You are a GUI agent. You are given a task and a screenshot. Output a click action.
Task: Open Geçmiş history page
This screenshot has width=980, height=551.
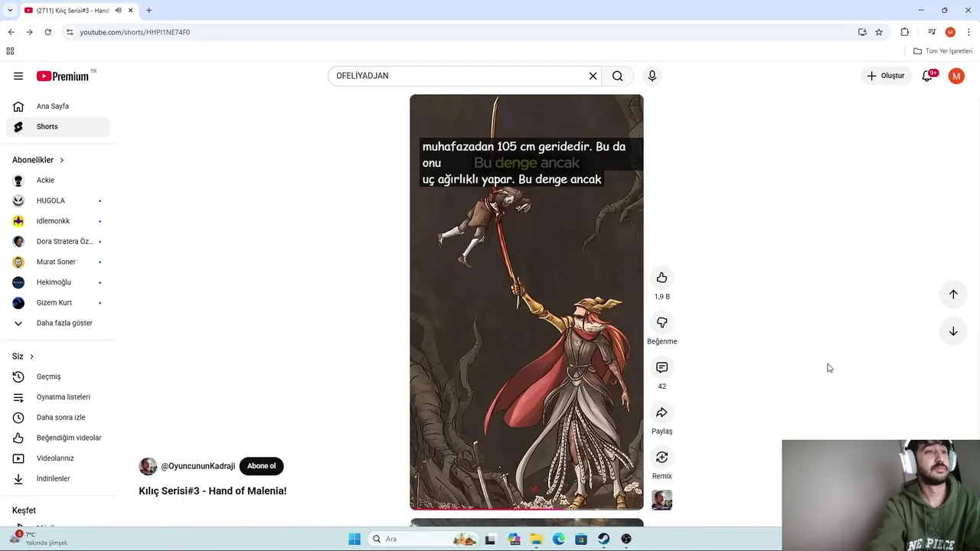(x=58, y=377)
